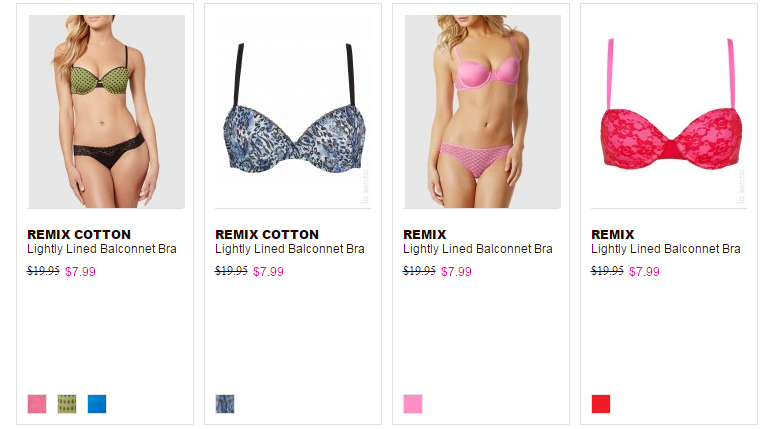The image size is (762, 429).
Task: Open the model photo wearing the pink bra set
Action: click(483, 111)
